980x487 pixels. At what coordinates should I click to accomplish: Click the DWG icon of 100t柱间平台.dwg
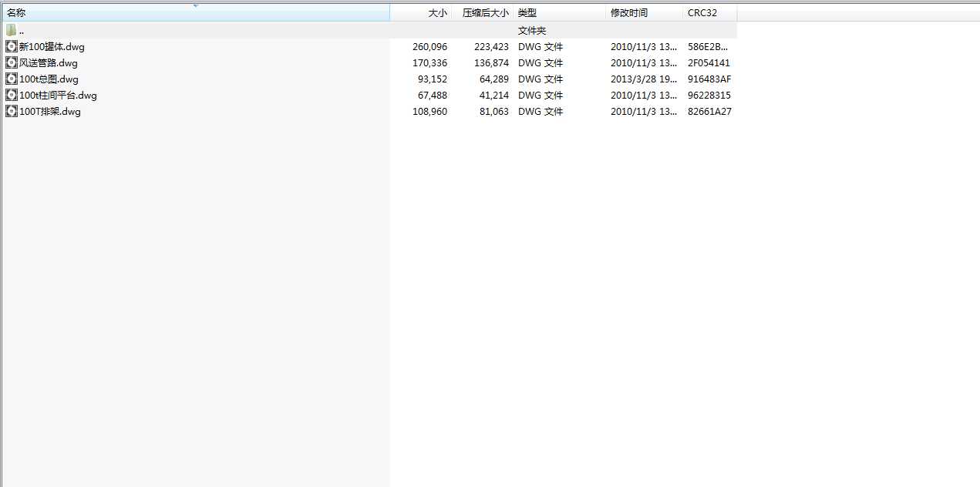[x=11, y=95]
